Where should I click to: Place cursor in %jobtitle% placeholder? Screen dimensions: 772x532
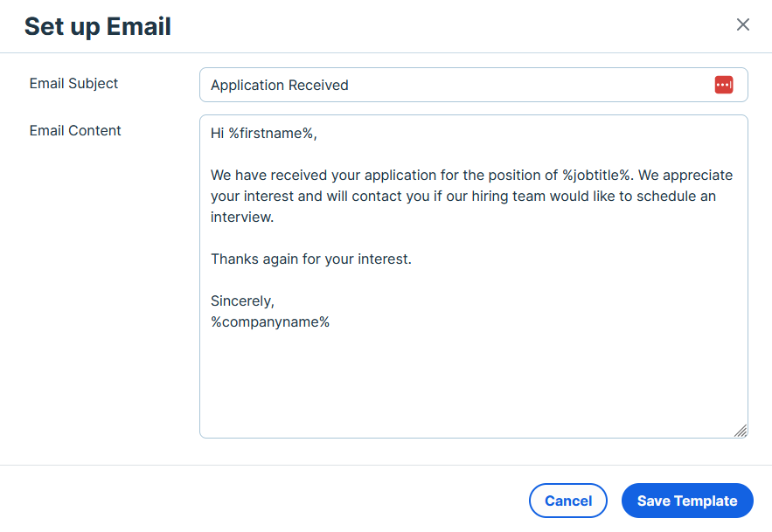pos(596,176)
